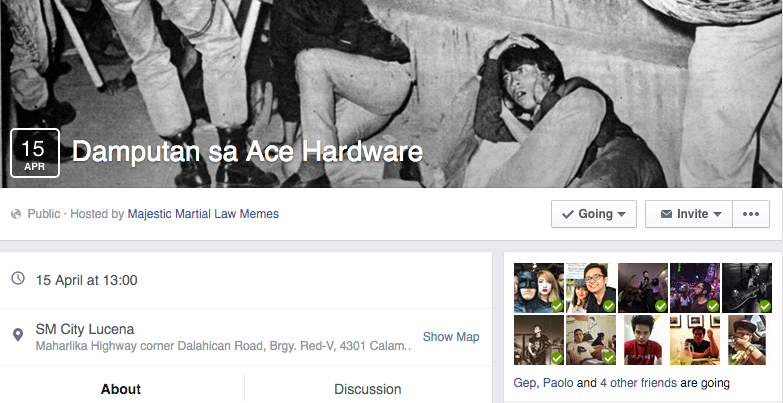Open the red shirt friend thumbnail
The width and height of the screenshot is (783, 403).
[x=641, y=340]
